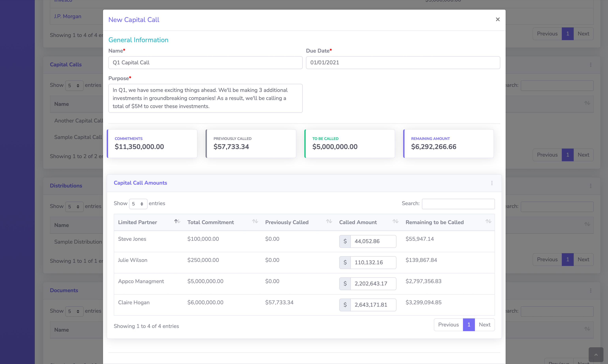This screenshot has height=364, width=608.
Task: Click Next in Capital Calls pagination
Action: 583,155
